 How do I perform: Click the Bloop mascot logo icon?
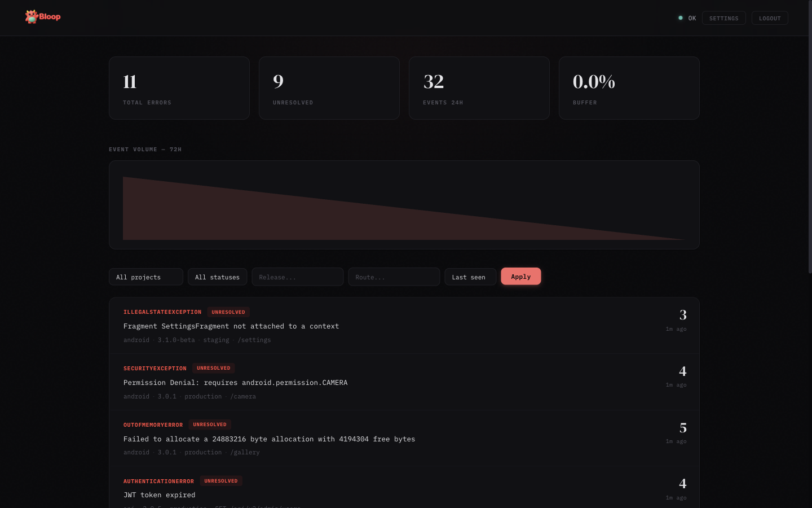point(30,16)
